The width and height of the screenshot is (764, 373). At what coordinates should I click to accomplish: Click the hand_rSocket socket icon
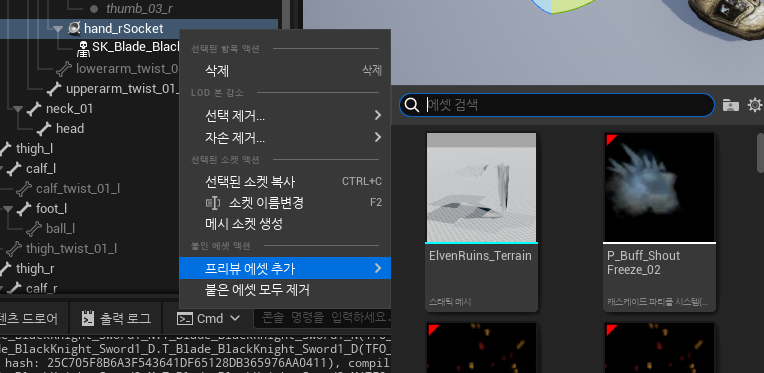coord(74,29)
